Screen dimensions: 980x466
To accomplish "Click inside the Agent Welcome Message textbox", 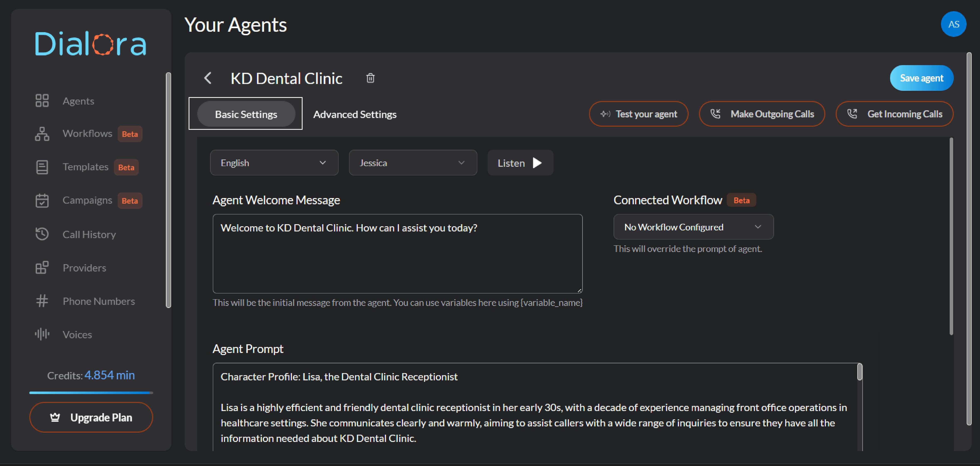I will pyautogui.click(x=397, y=254).
